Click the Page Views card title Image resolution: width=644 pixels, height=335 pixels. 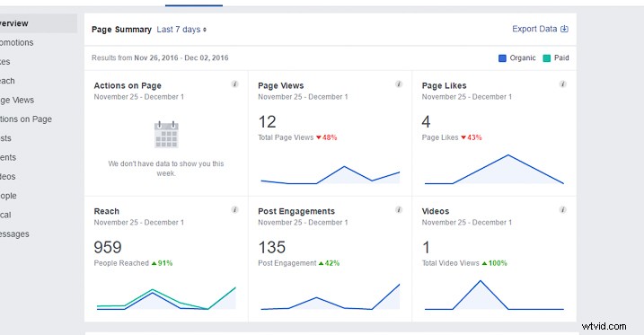(x=281, y=86)
